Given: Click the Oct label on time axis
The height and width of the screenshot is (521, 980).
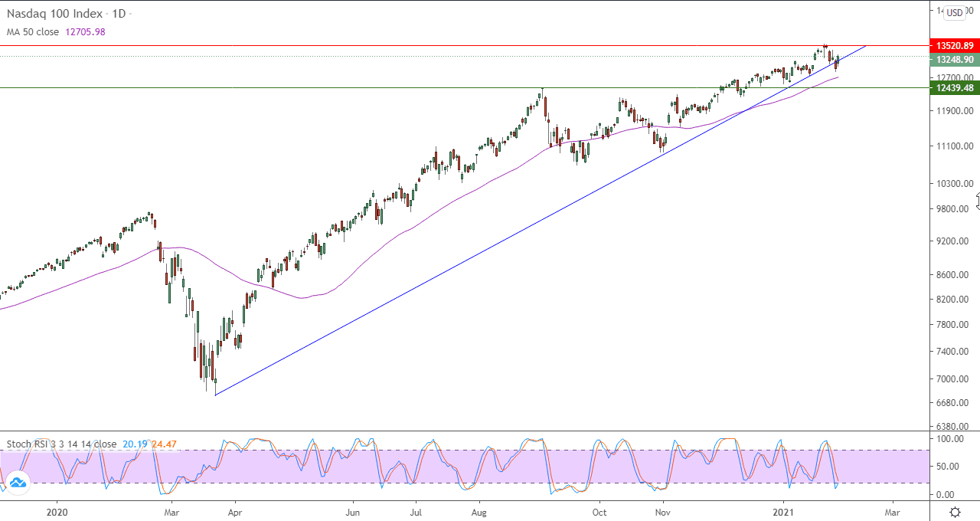Looking at the screenshot, I should (599, 511).
